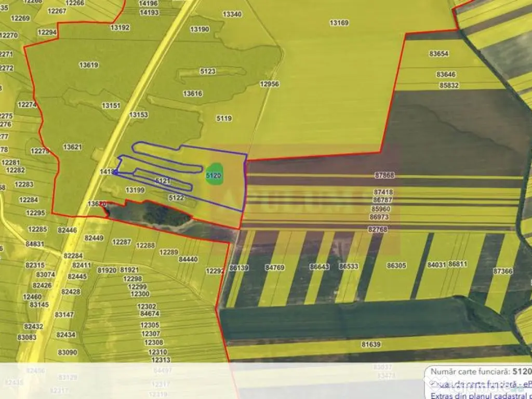
Task: Click parcel label 13616
Action: [x=193, y=94]
